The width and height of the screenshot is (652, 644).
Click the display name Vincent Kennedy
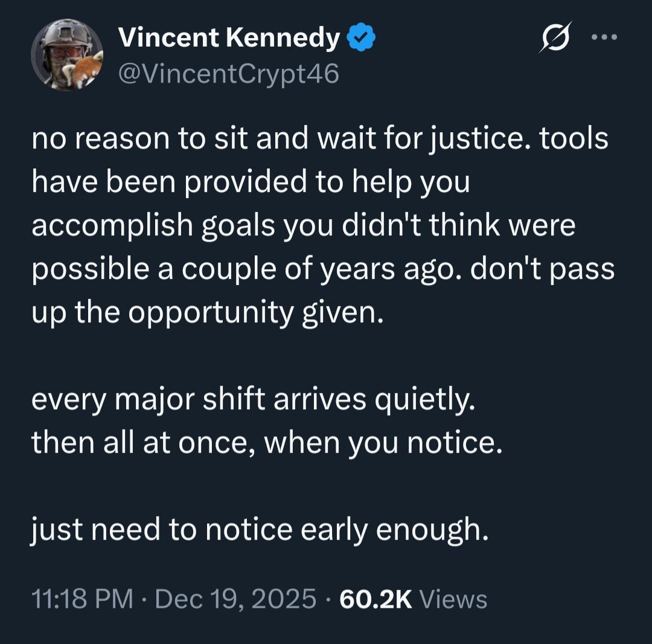point(229,39)
